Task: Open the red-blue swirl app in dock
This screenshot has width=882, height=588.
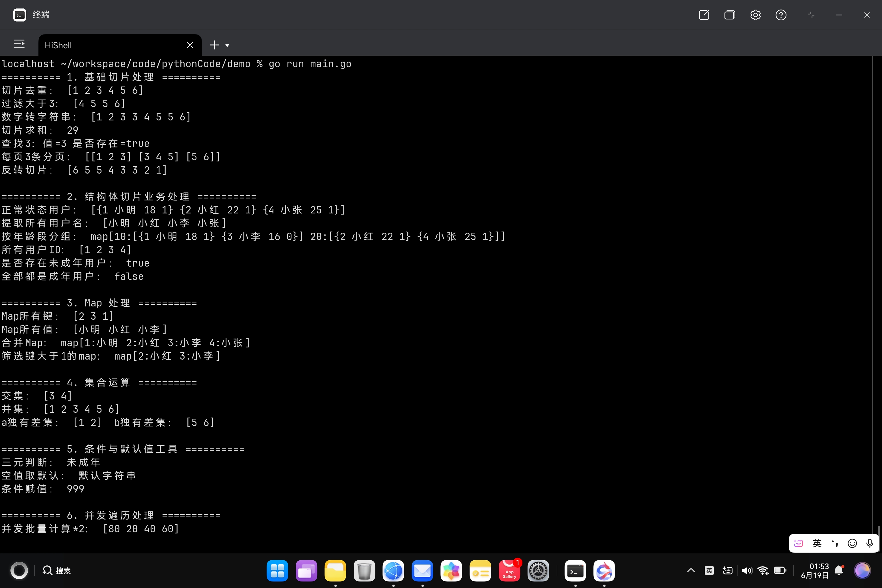Action: pyautogui.click(x=604, y=570)
